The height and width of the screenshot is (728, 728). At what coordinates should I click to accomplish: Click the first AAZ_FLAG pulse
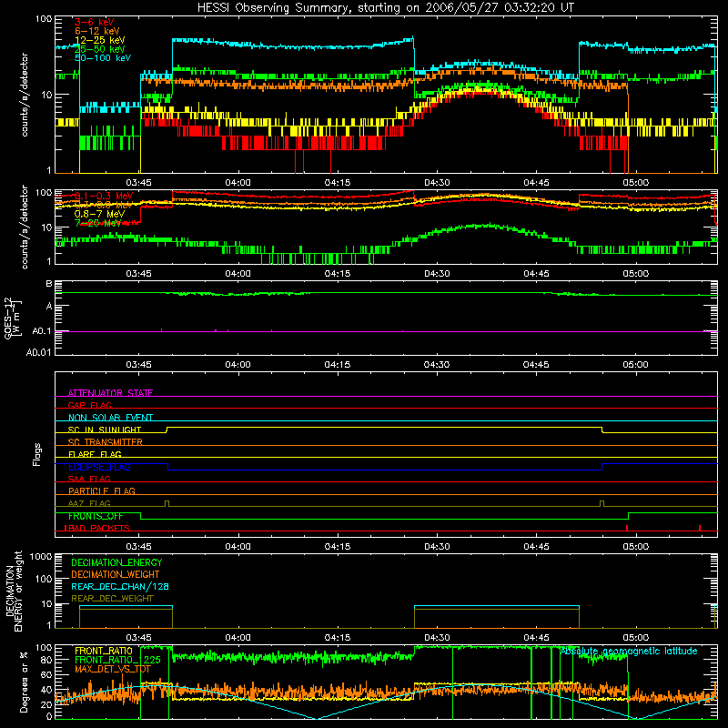(x=167, y=504)
